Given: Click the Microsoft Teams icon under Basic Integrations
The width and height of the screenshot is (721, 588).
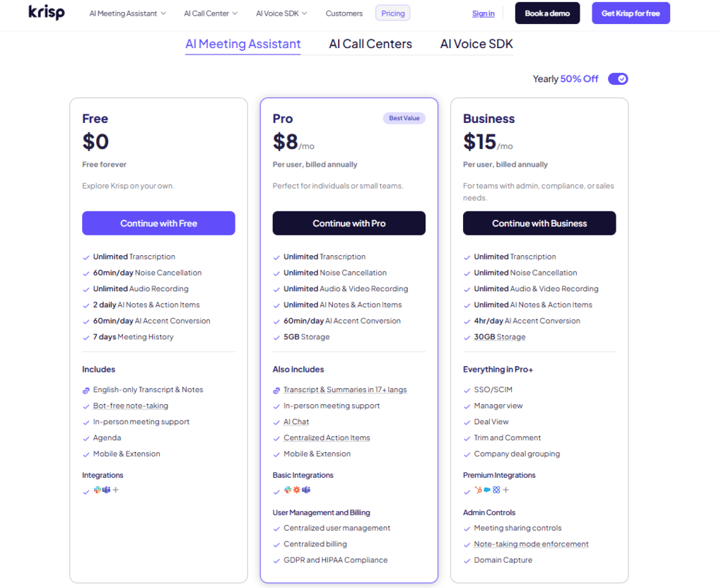Looking at the screenshot, I should [x=306, y=490].
